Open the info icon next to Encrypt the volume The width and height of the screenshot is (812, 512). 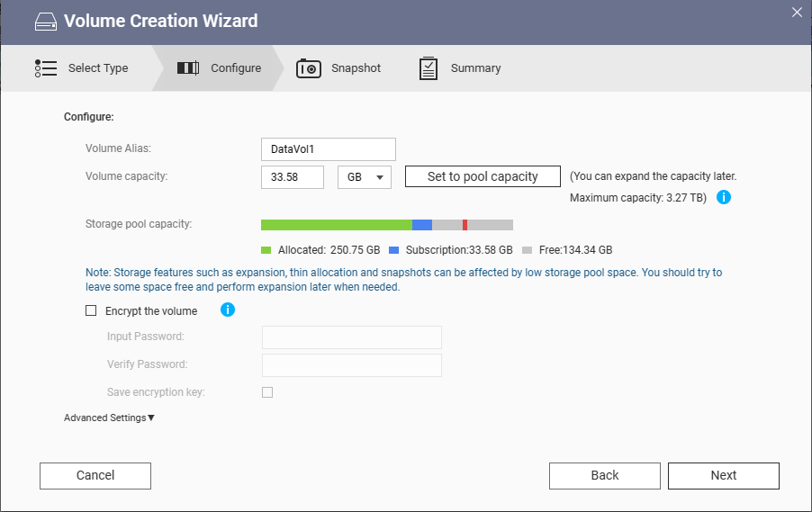(228, 310)
